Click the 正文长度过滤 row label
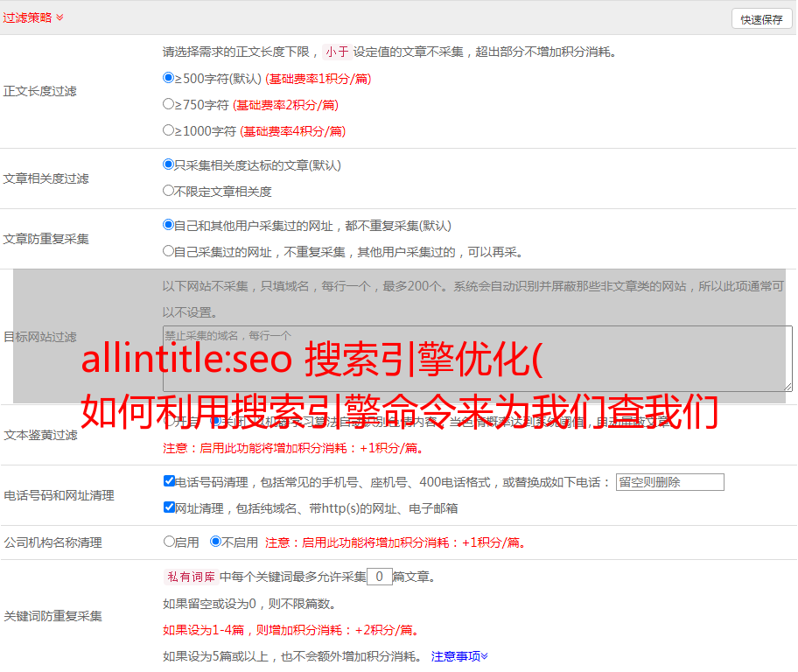The image size is (798, 672). (x=40, y=91)
